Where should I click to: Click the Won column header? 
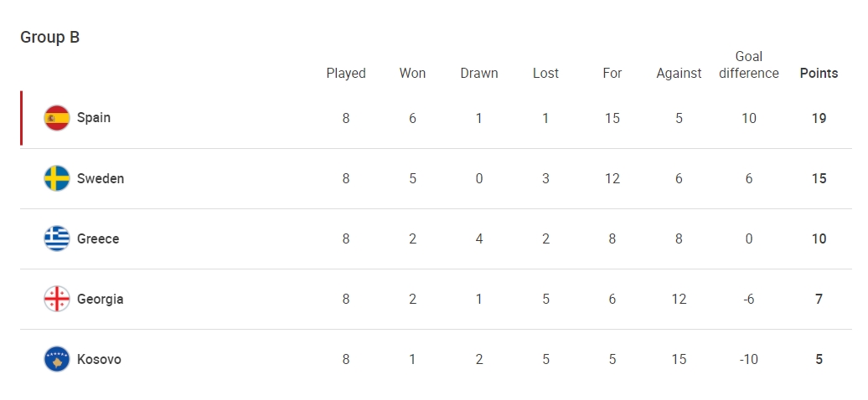click(x=412, y=73)
